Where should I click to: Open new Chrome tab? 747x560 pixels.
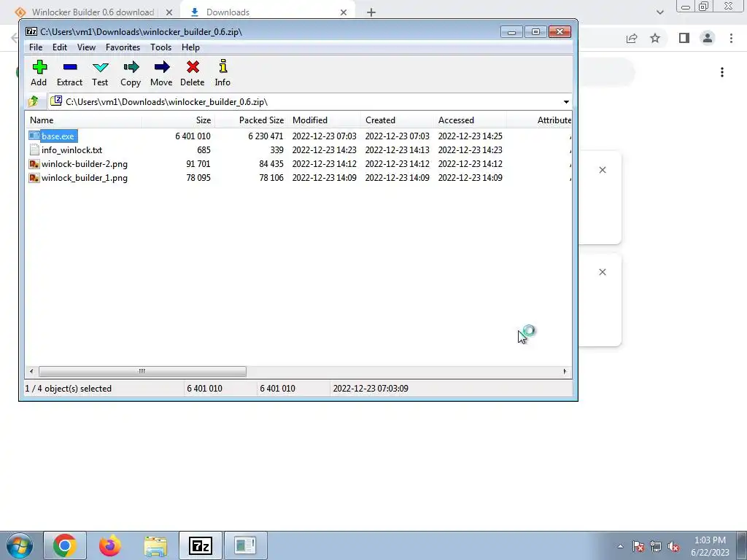pos(371,12)
